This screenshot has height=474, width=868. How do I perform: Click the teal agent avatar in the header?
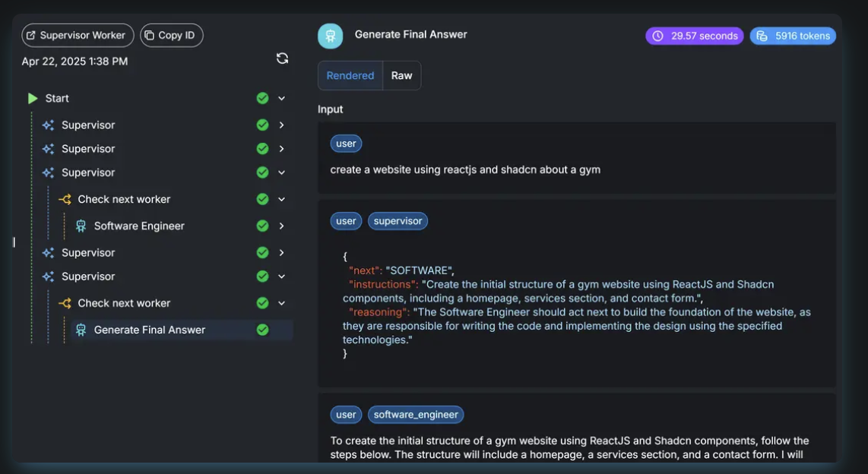(x=331, y=36)
